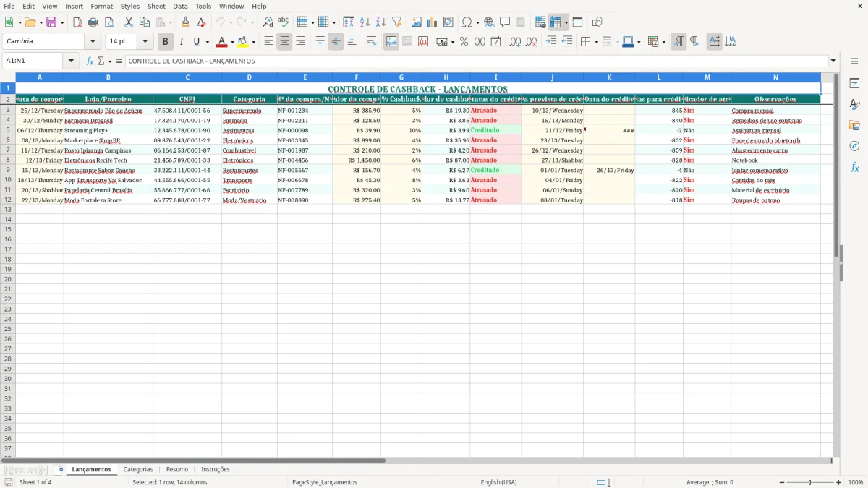Open the Styles menu
Screen dimensions: 868x488
130,6
